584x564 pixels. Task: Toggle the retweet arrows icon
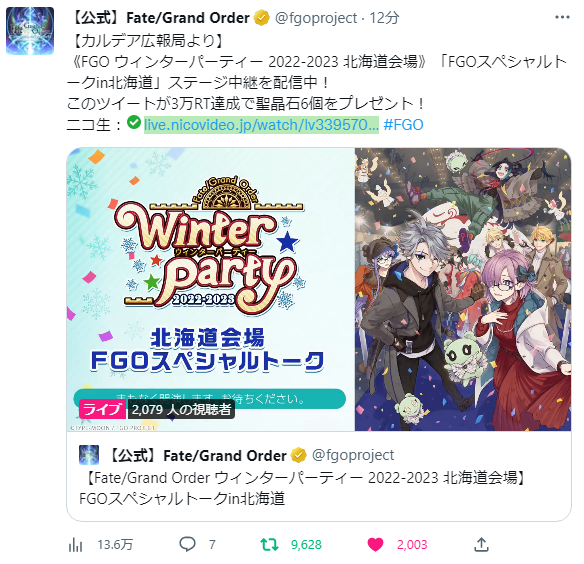point(269,544)
